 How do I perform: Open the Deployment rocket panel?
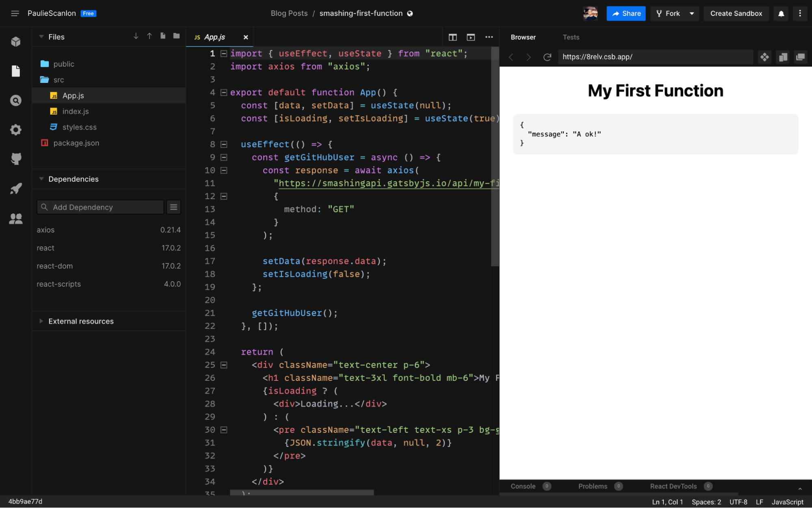[x=15, y=188]
